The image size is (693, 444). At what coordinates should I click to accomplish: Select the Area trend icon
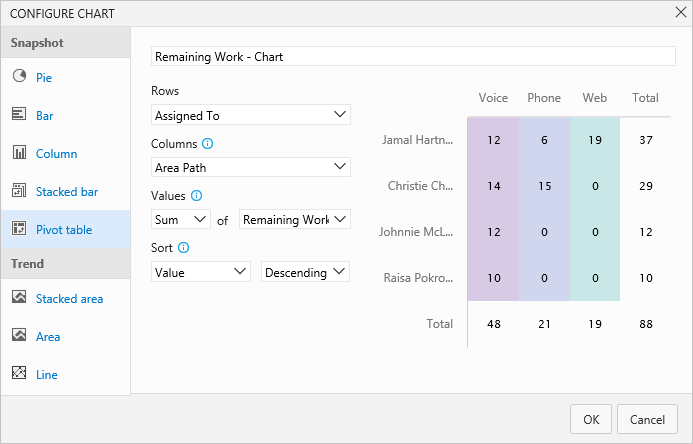[x=19, y=336]
